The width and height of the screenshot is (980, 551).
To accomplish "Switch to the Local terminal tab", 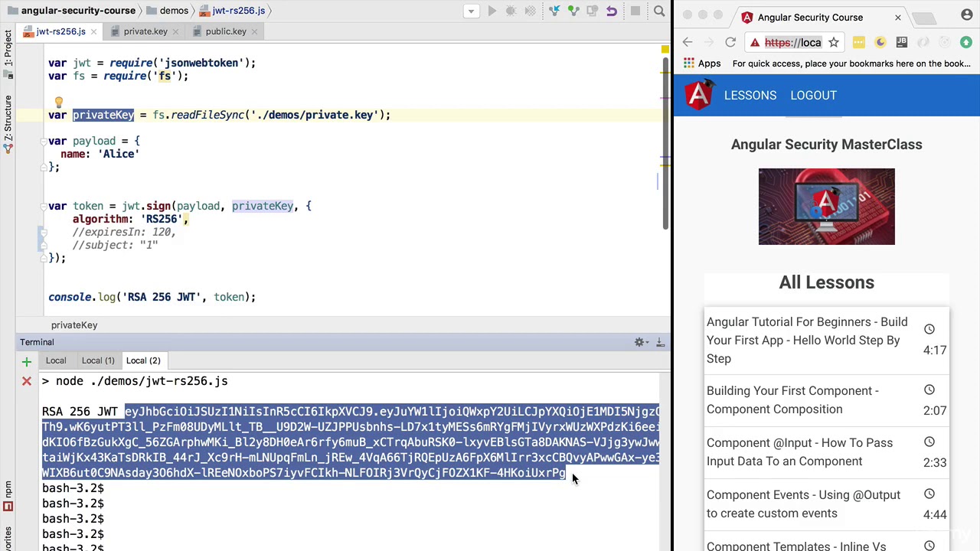I will coord(56,360).
